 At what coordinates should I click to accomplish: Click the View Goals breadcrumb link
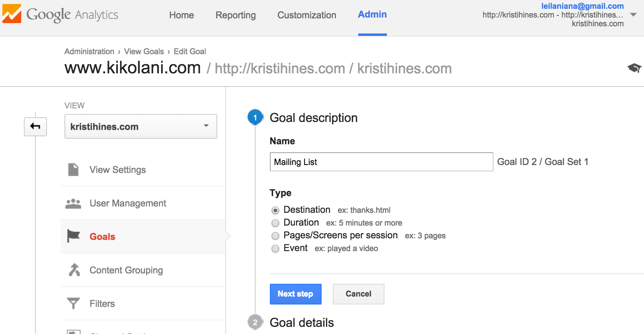144,51
